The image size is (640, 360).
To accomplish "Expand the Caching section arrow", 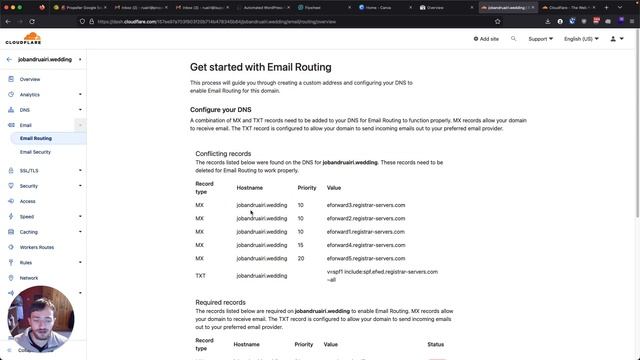I will [80, 231].
